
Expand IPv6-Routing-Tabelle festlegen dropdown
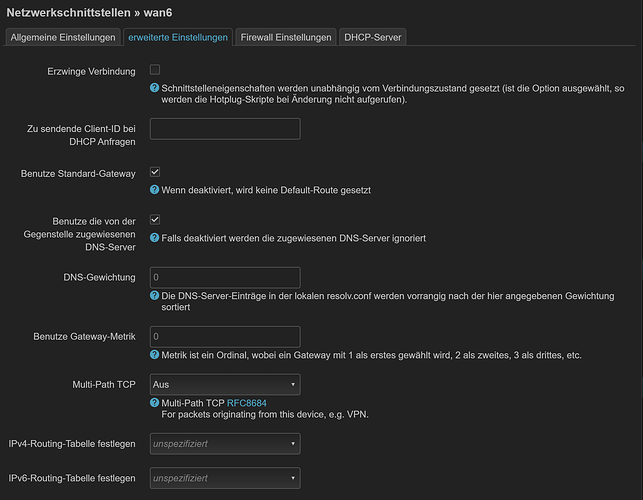pos(224,478)
